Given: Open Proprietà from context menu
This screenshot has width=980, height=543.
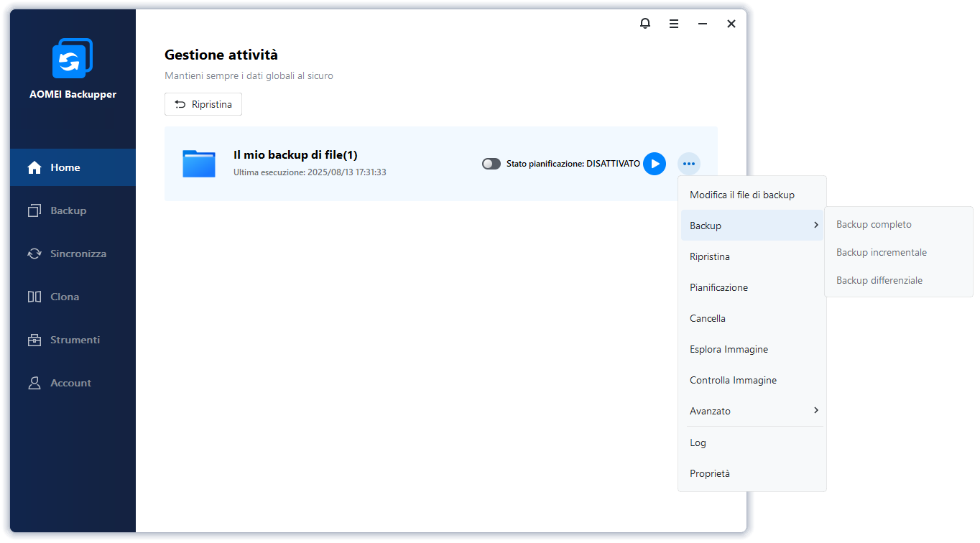Looking at the screenshot, I should click(x=709, y=473).
